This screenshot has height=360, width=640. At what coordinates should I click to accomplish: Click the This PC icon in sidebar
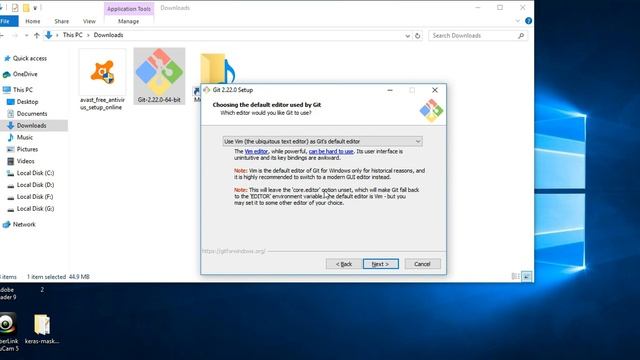tap(7, 90)
